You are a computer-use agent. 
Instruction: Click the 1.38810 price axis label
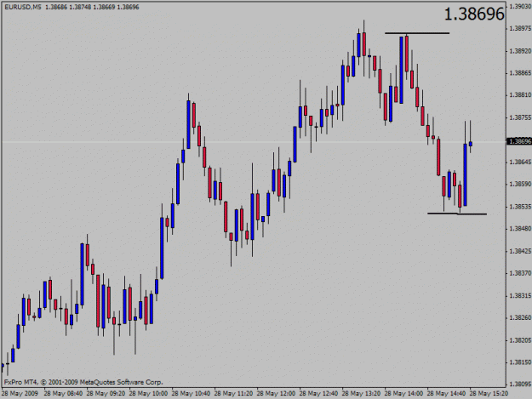click(520, 95)
